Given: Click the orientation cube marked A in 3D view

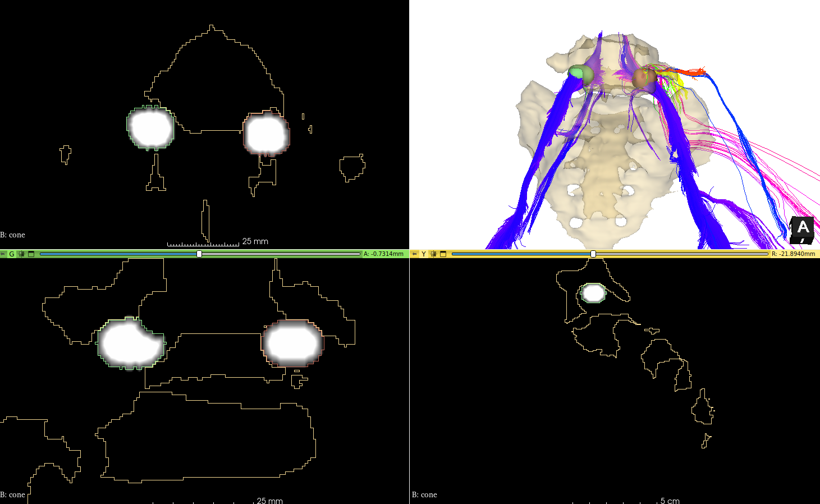Looking at the screenshot, I should click(802, 230).
